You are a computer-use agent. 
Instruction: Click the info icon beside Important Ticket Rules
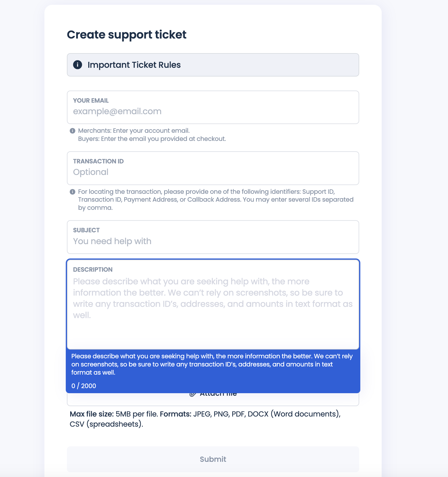(78, 65)
